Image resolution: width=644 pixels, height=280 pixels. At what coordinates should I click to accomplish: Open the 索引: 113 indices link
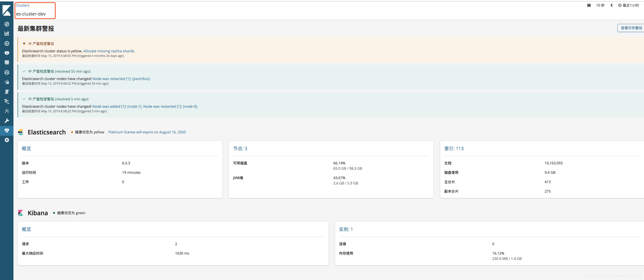click(454, 149)
